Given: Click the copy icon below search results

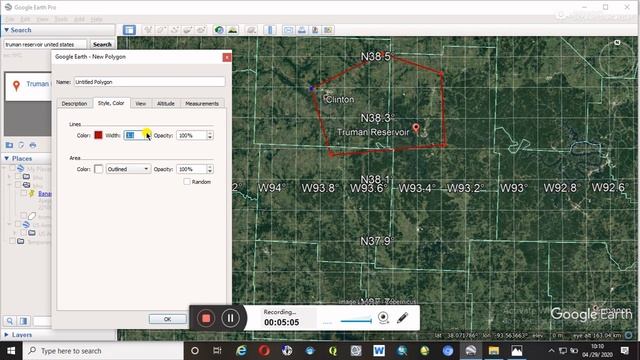Looking at the screenshot, I should (21, 145).
